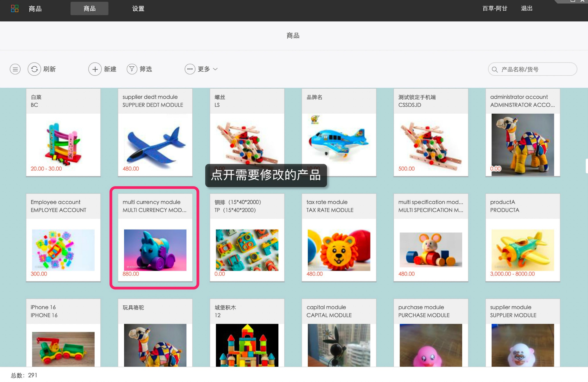Click the 20.00 - 30.00 price

pos(46,169)
